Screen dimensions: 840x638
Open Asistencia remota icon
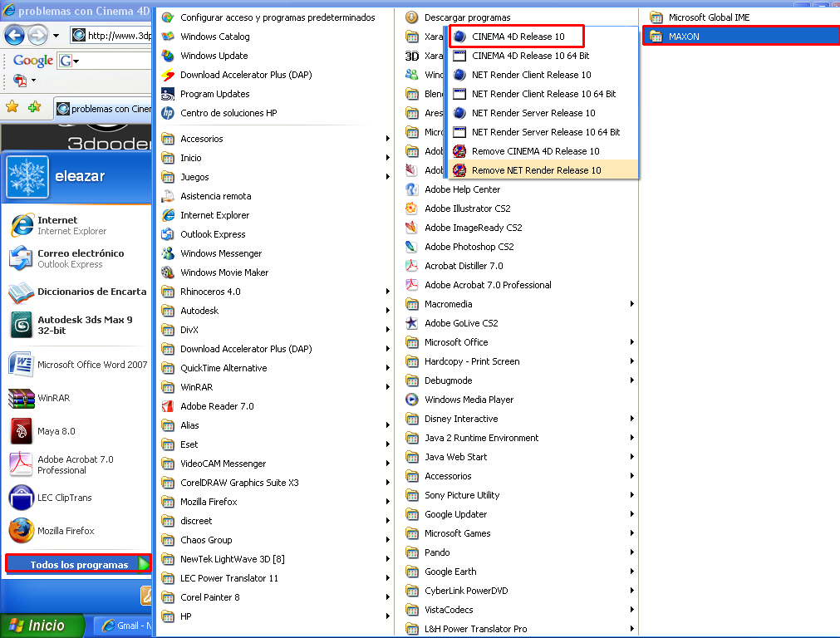coord(168,196)
